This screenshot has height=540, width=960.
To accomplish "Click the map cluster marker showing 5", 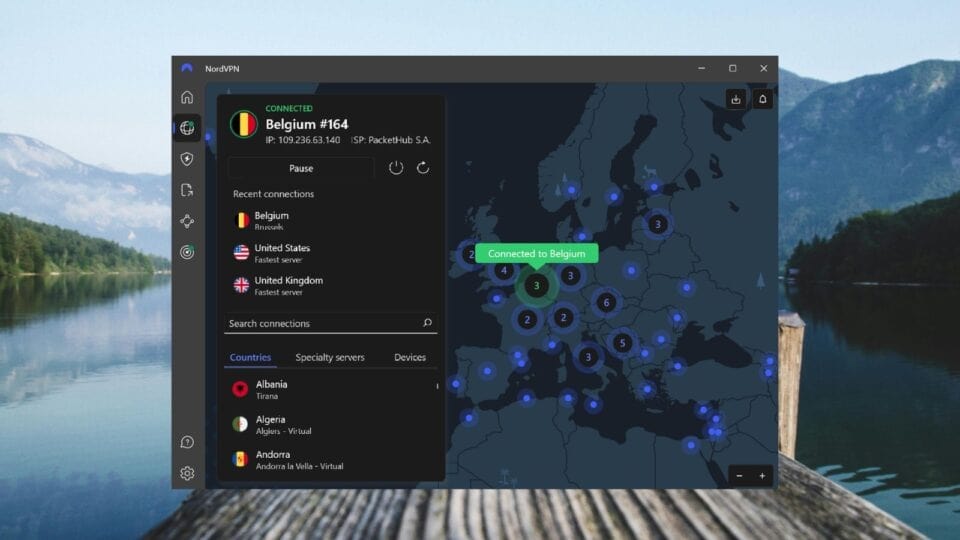I will (x=622, y=343).
